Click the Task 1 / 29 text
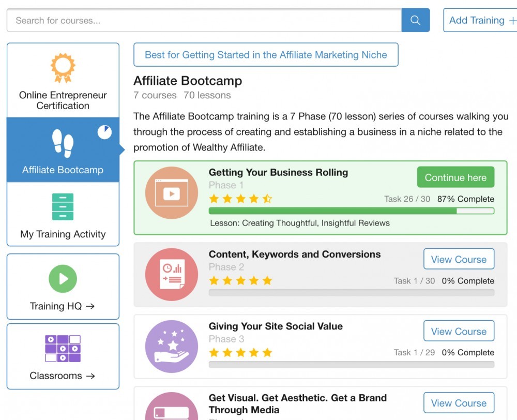This screenshot has width=517, height=420. 414,353
